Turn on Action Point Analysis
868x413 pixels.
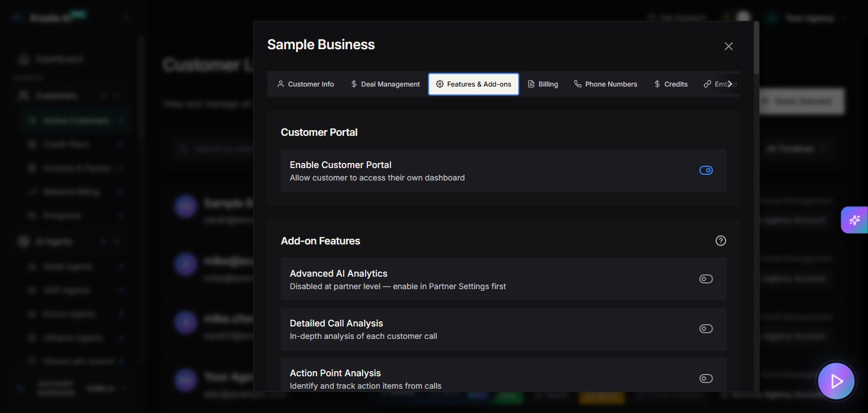coord(706,378)
